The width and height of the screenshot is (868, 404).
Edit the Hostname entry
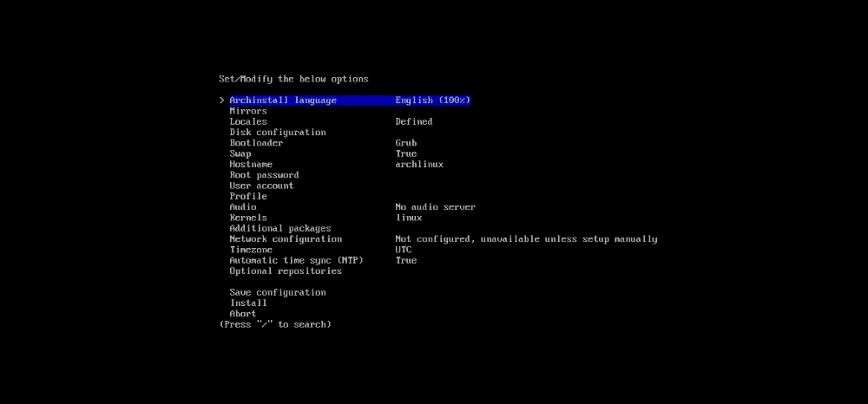tap(251, 164)
